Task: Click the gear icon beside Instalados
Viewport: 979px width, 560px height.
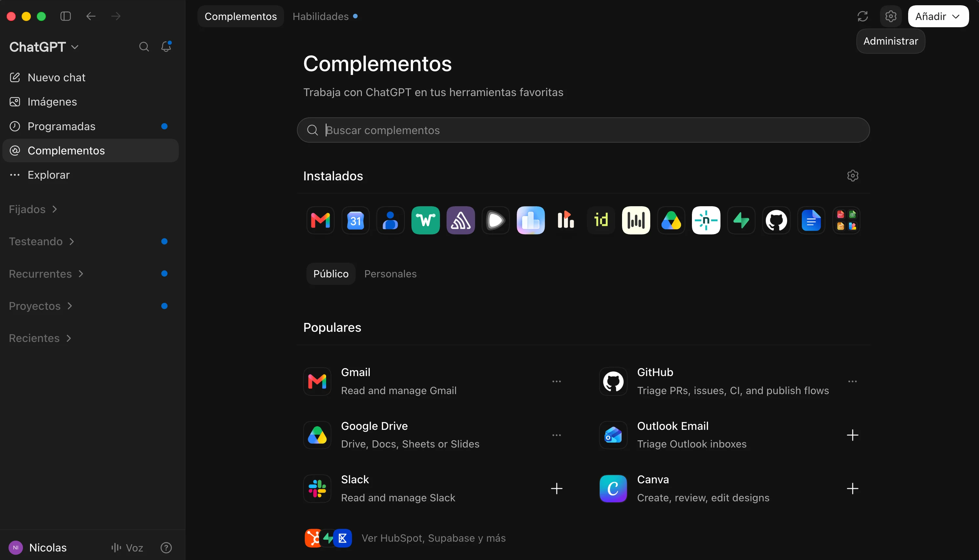Action: [x=853, y=176]
